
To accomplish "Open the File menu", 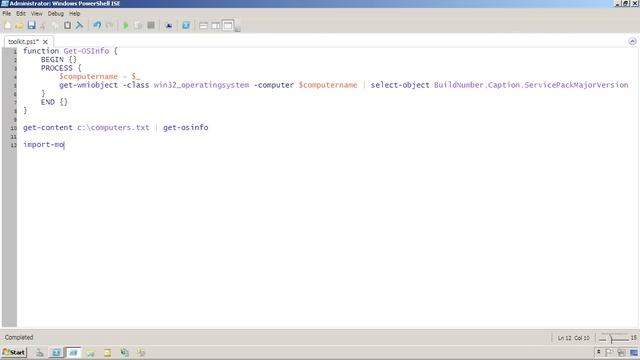I will click(7, 13).
